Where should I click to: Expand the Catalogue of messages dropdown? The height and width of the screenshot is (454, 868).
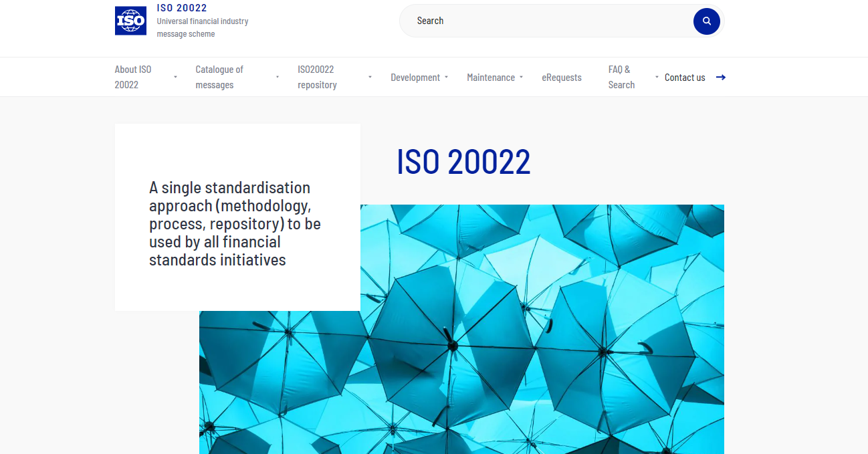click(x=277, y=77)
